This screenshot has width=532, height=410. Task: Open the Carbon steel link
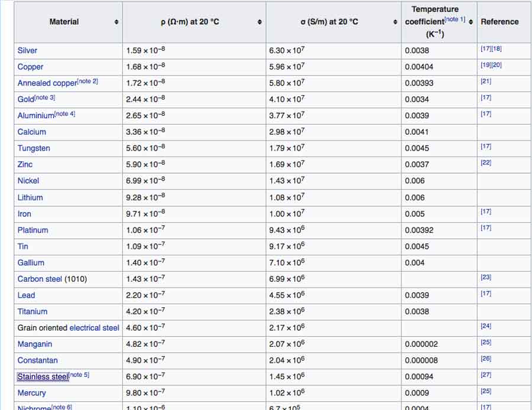[x=40, y=279]
